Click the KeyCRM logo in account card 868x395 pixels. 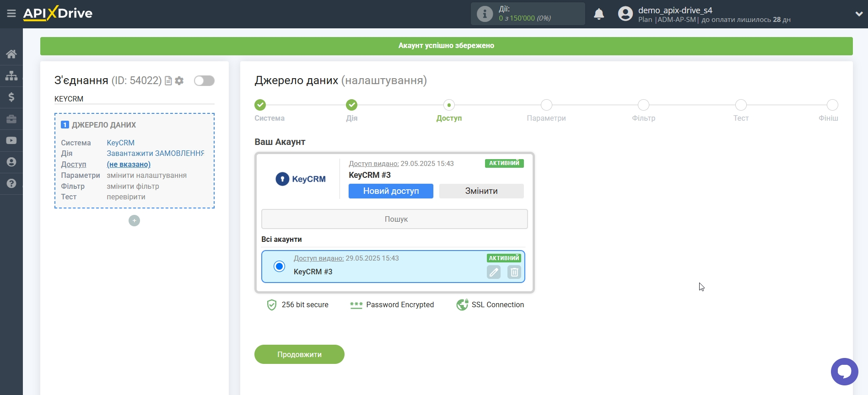tap(301, 179)
